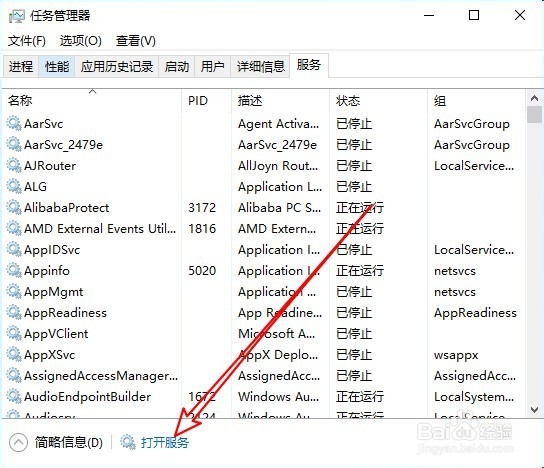Viewport: 544px width, 468px height.
Task: Click the ALG service gear icon
Action: tap(14, 187)
